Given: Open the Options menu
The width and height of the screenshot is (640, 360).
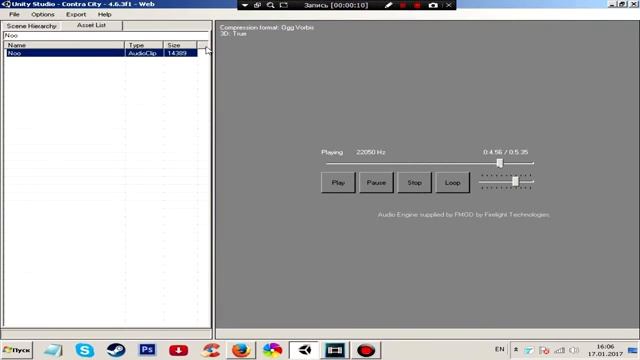Looking at the screenshot, I should pyautogui.click(x=43, y=14).
